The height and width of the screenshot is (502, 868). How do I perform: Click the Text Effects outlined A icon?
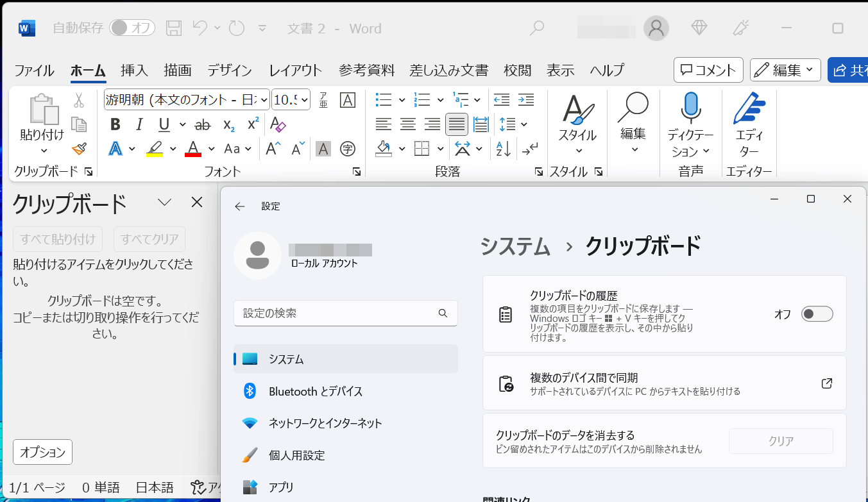[115, 149]
